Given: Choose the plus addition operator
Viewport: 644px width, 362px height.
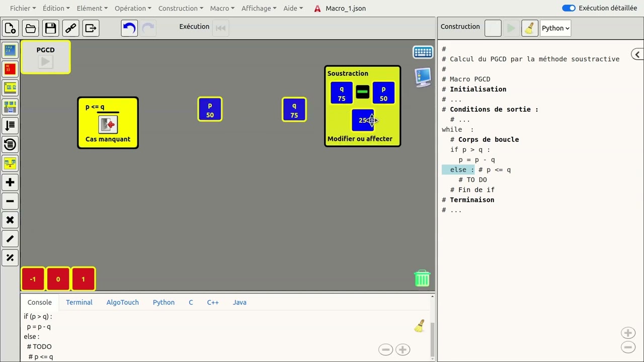Looking at the screenshot, I should (x=10, y=182).
